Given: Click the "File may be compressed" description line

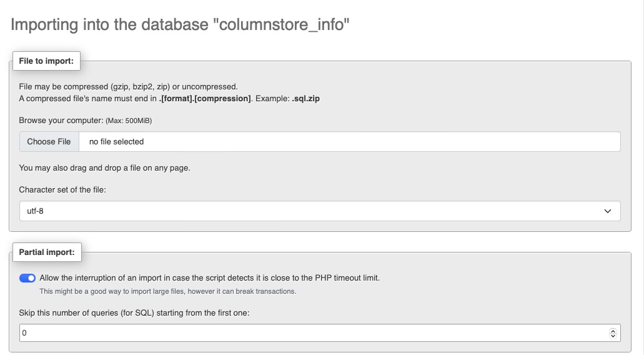Looking at the screenshot, I should pos(128,87).
